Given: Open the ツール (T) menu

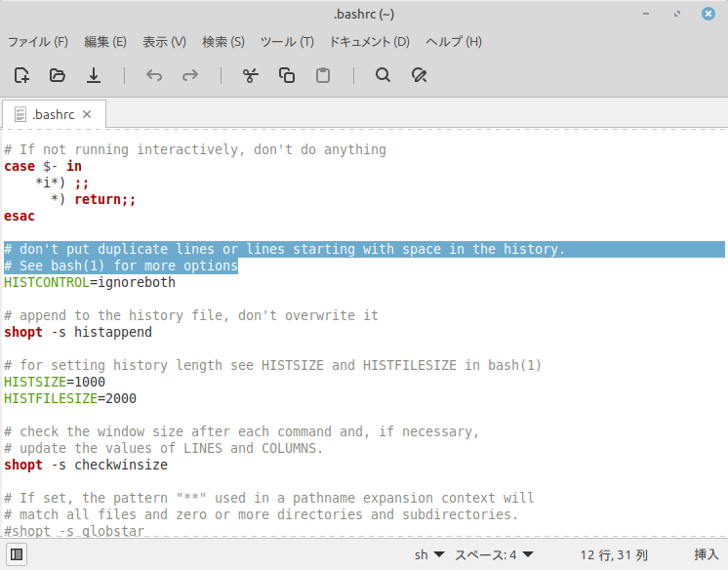Looking at the screenshot, I should point(287,42).
